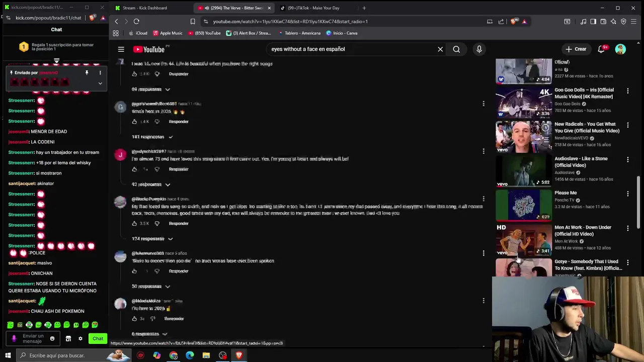Open options for the almost 73 comment
The image size is (644, 362).
tap(484, 151)
